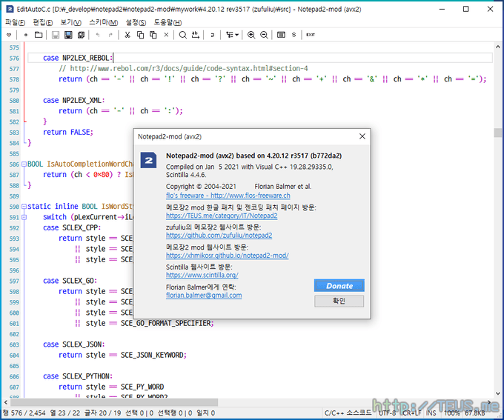Click the Save Copy toolbar icon
The image size is (504, 420).
tap(81, 35)
